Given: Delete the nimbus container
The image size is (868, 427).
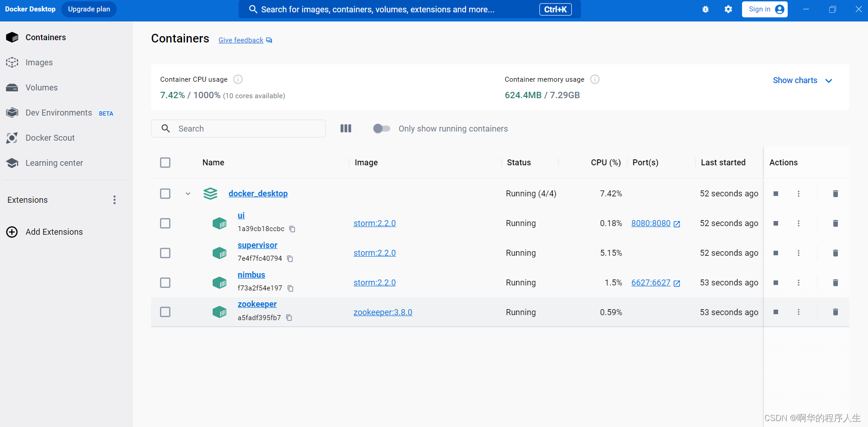Looking at the screenshot, I should (836, 283).
